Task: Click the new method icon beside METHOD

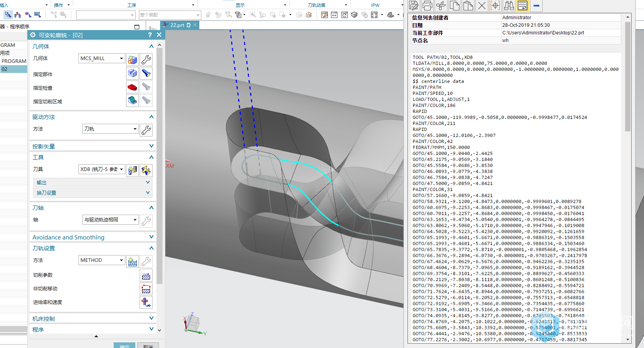Action: click(132, 262)
